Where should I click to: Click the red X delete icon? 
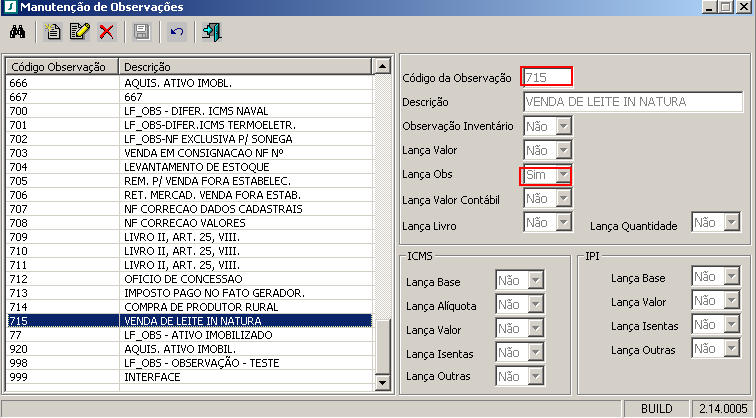click(106, 33)
